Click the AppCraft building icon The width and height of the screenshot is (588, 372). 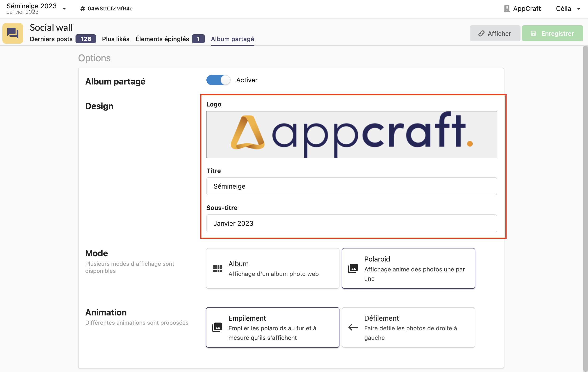[507, 9]
